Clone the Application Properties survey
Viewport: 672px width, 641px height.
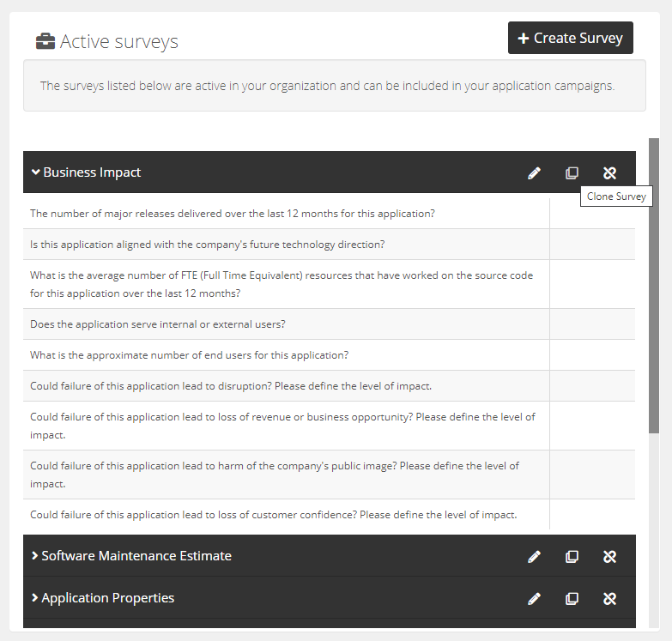572,599
